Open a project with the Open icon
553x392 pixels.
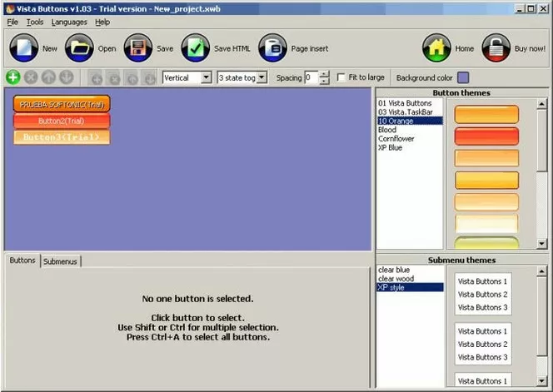[x=79, y=48]
